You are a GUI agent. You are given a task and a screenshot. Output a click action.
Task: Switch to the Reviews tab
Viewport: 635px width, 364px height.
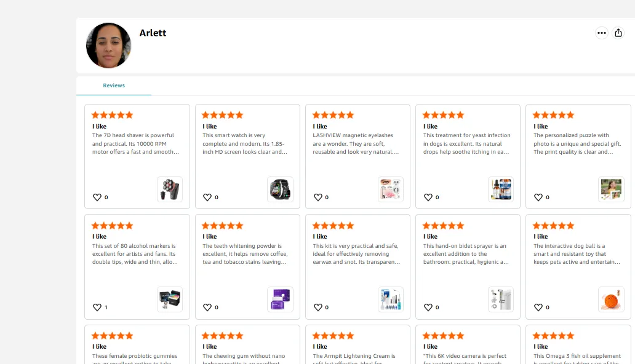coord(114,85)
